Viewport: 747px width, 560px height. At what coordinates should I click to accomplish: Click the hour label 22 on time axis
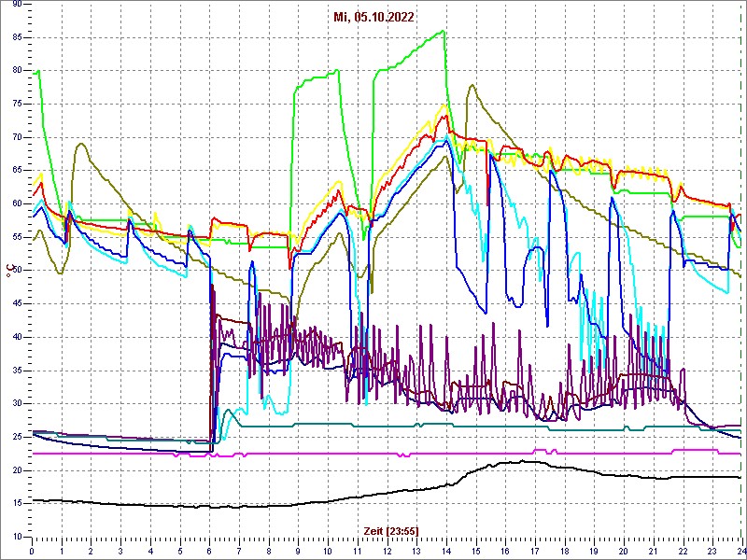(x=683, y=550)
